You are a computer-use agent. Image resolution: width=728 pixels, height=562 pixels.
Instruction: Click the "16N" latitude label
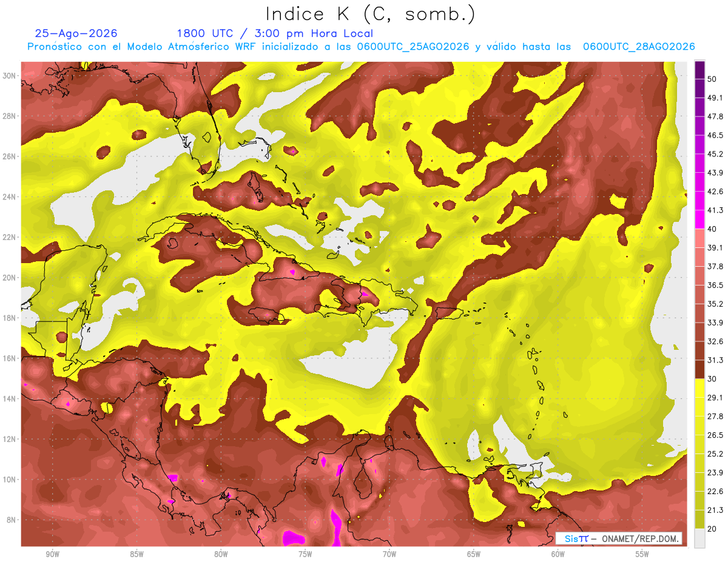coord(10,358)
